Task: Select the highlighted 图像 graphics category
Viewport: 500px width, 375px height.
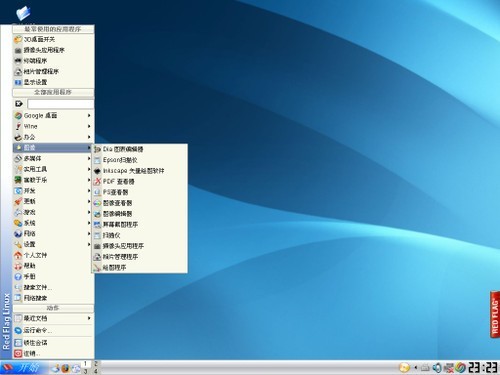Action: click(x=53, y=148)
